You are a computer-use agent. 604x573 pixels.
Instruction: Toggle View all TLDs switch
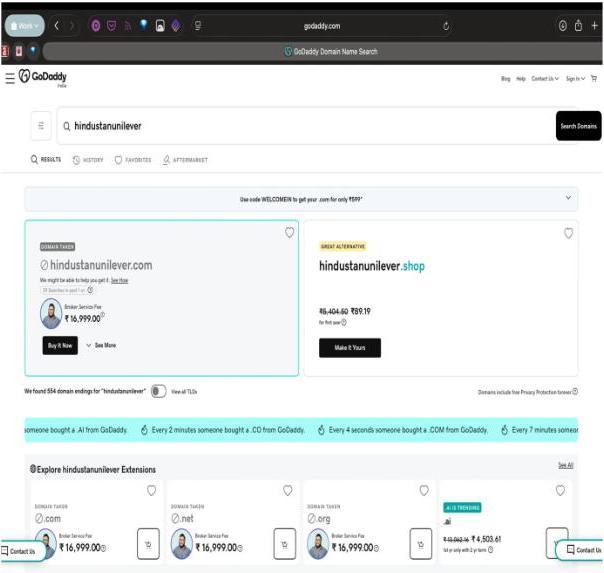click(158, 391)
